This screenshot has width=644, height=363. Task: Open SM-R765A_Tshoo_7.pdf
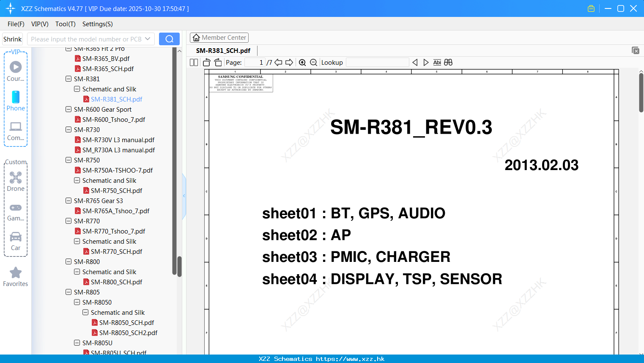[116, 211]
